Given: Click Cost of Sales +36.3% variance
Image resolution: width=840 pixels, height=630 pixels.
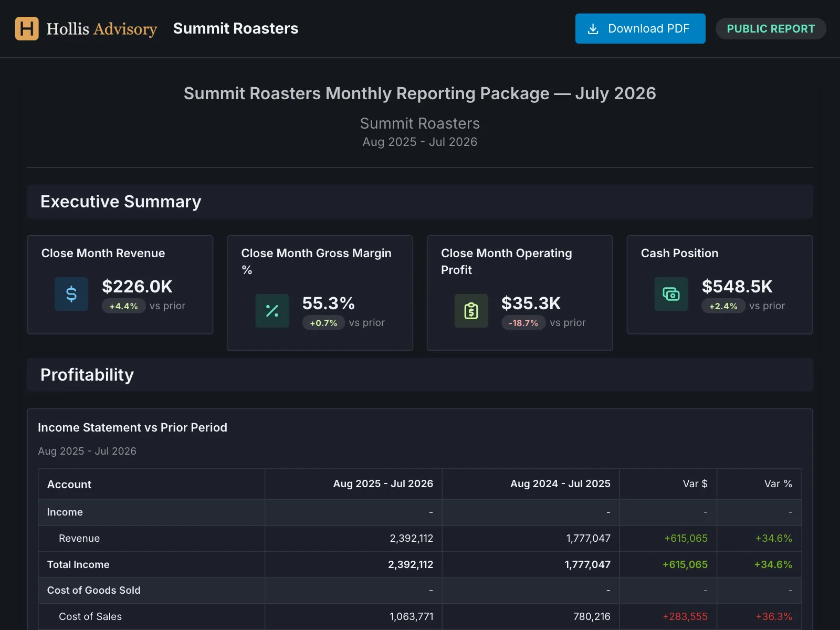Looking at the screenshot, I should tap(774, 616).
